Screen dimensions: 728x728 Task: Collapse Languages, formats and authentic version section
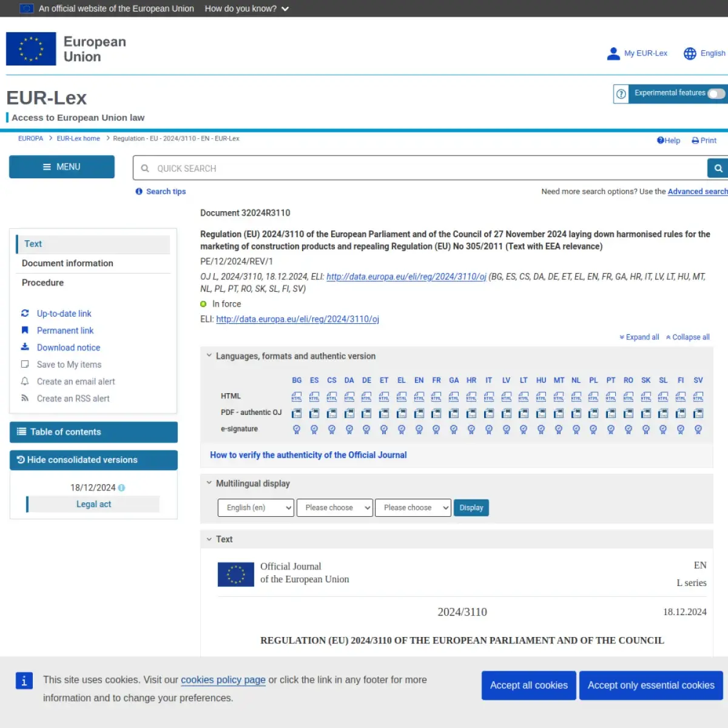pos(209,356)
